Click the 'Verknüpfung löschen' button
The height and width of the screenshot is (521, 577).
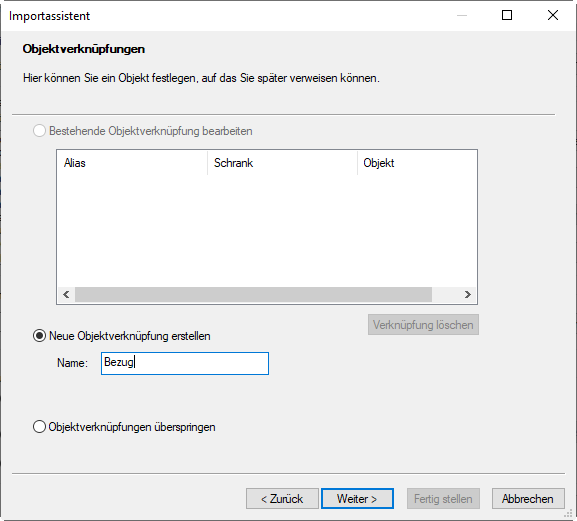click(x=423, y=325)
